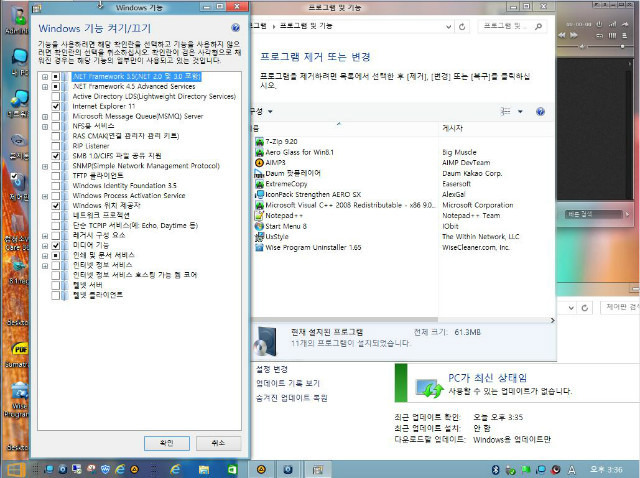The image size is (640, 478).
Task: Select Microsoft Visual C++ 2008 Redistributable icon
Action: pyautogui.click(x=259, y=205)
